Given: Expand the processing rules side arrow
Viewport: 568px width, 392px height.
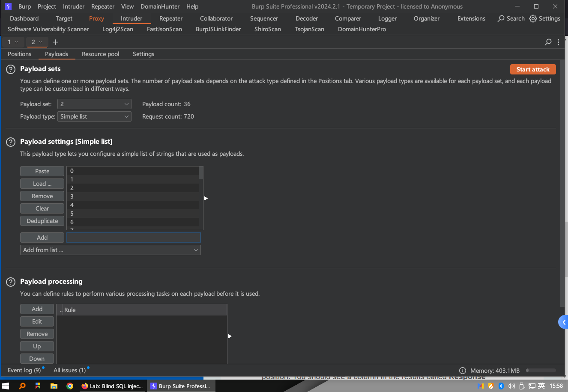Looking at the screenshot, I should [230, 336].
